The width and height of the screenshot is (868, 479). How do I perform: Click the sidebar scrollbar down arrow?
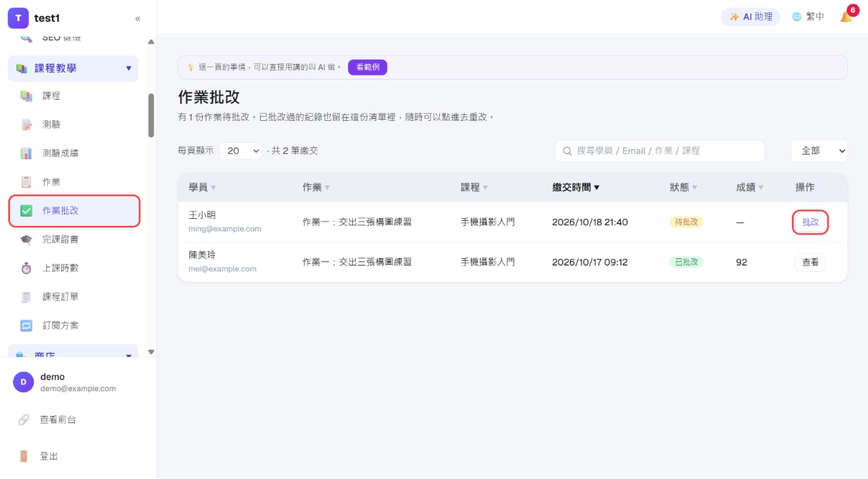151,352
